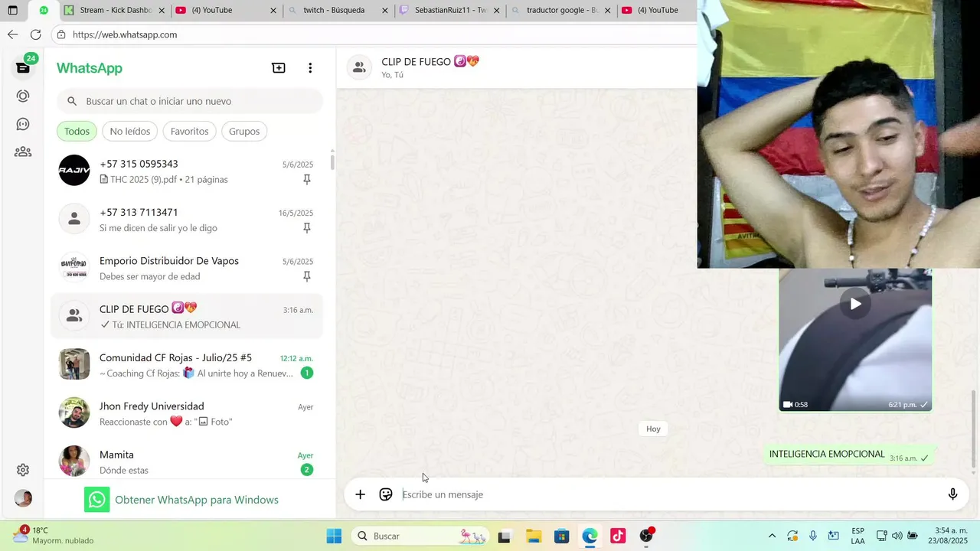Open Jhon Fredy Universidad chat

coord(187,413)
